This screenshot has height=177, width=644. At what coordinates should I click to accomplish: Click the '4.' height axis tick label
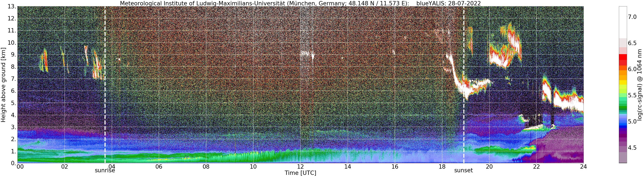point(13,115)
